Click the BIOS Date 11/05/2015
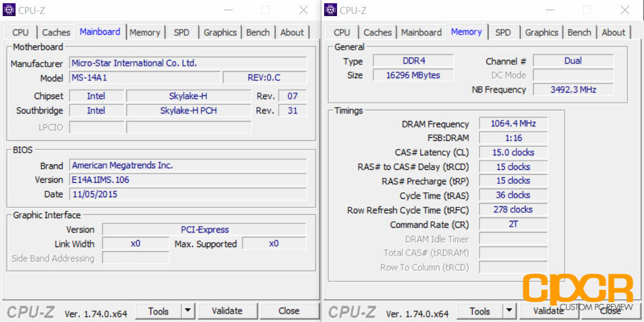The image size is (644, 322). (188, 194)
